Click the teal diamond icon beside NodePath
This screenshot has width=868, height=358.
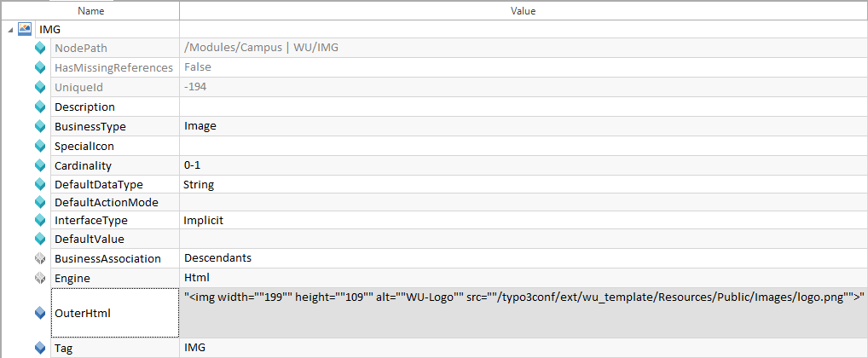click(39, 48)
